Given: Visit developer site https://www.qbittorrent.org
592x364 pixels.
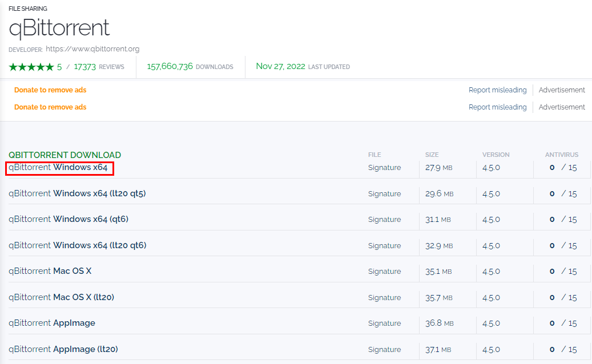Looking at the screenshot, I should click(x=92, y=49).
